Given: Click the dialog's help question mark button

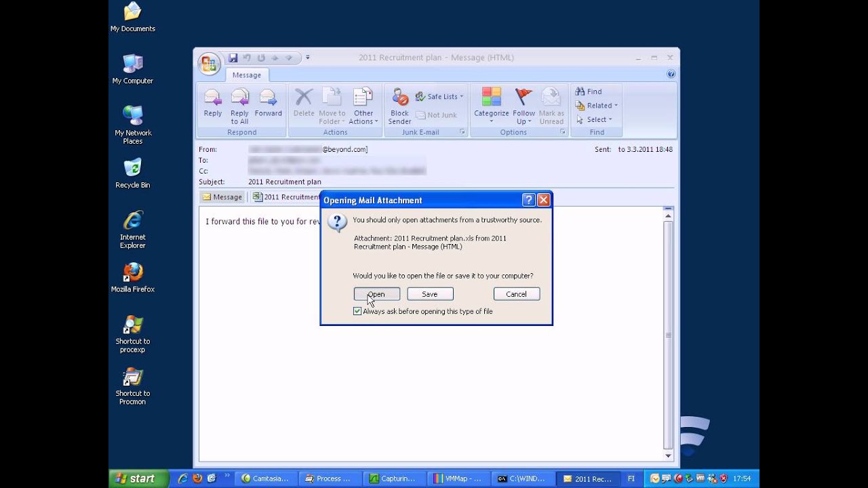Looking at the screenshot, I should pyautogui.click(x=529, y=200).
